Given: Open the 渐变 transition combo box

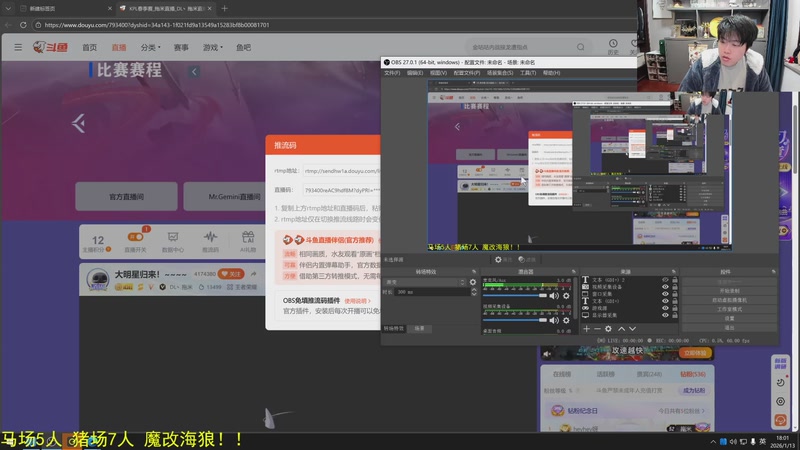Looking at the screenshot, I should (425, 282).
